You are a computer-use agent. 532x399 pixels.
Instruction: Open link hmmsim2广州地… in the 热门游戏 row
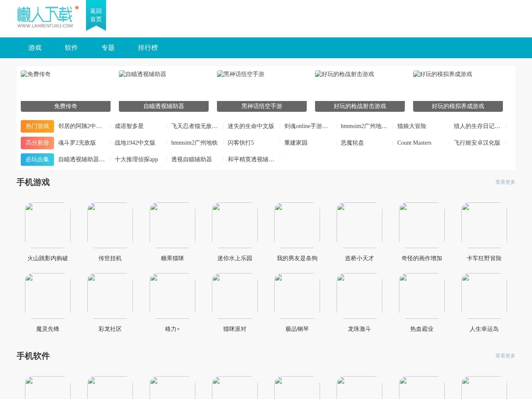pyautogui.click(x=364, y=126)
